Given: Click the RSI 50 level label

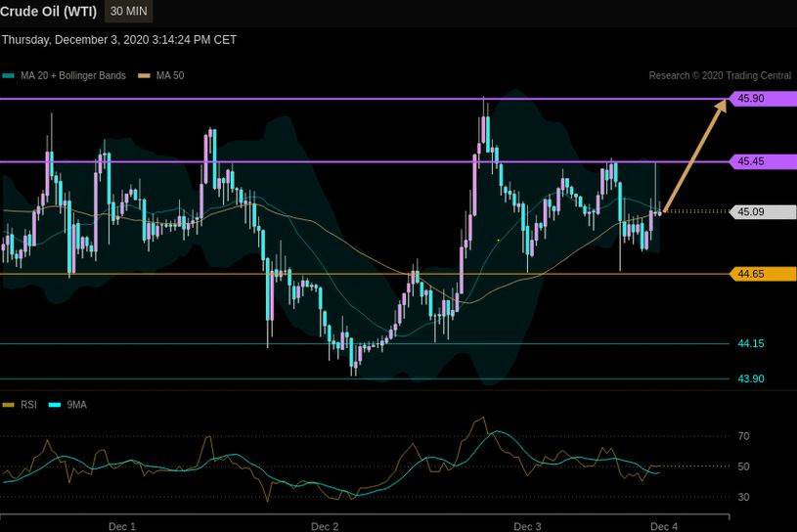Looking at the screenshot, I should point(743,466).
